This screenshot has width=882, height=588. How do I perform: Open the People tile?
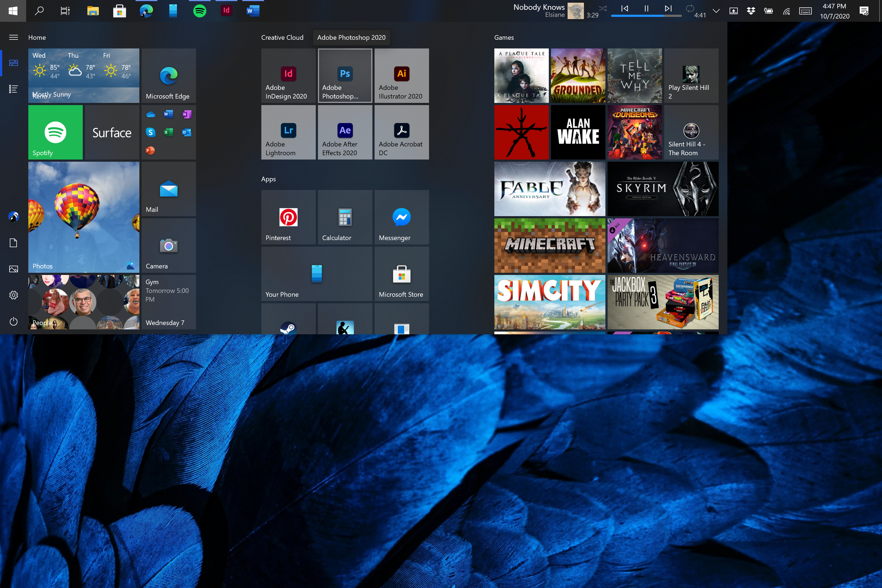point(84,302)
